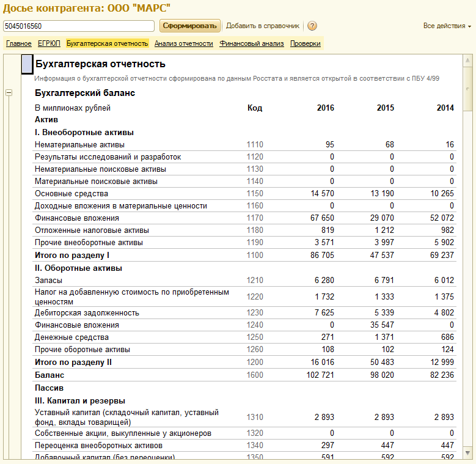Click the 2015 value 35 547
Screen dimensions: 476x464
click(382, 325)
